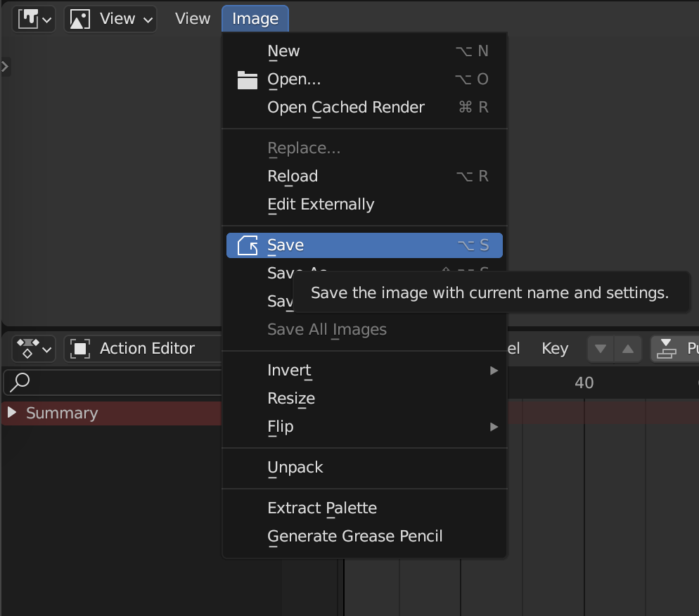Expand the Summary channel row
The height and width of the screenshot is (616, 699).
(12, 413)
